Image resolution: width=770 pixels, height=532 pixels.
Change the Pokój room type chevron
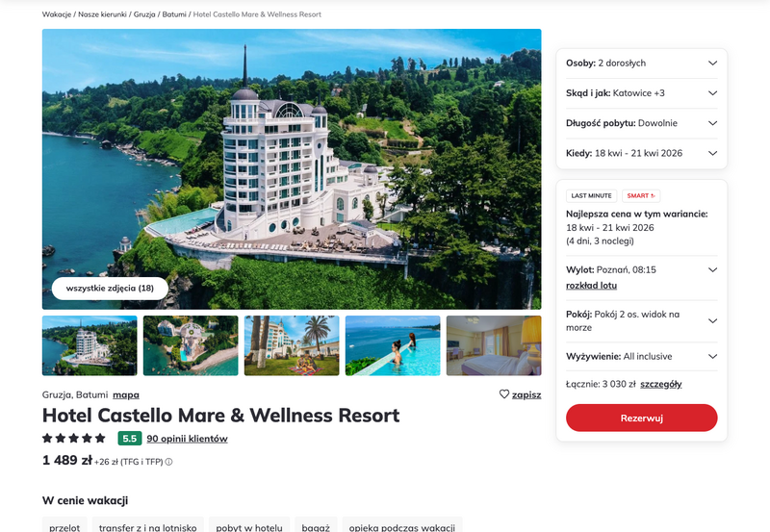pyautogui.click(x=712, y=321)
